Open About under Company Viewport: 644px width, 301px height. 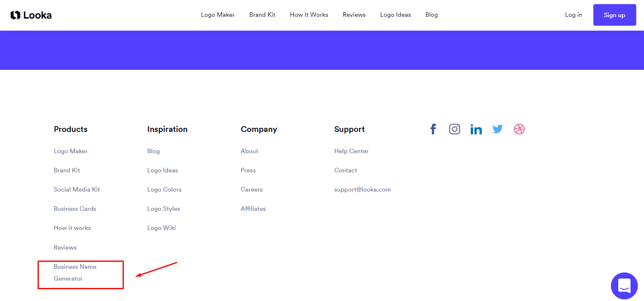tap(249, 151)
